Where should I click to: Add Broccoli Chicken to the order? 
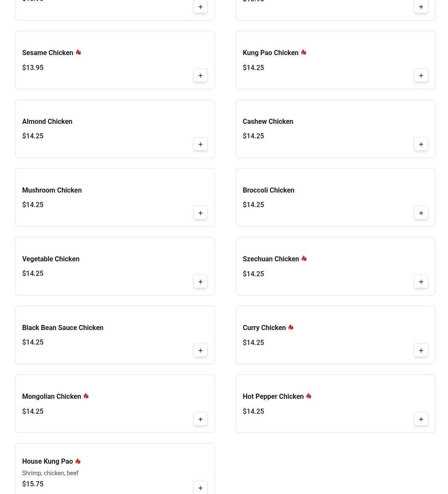pyautogui.click(x=421, y=213)
